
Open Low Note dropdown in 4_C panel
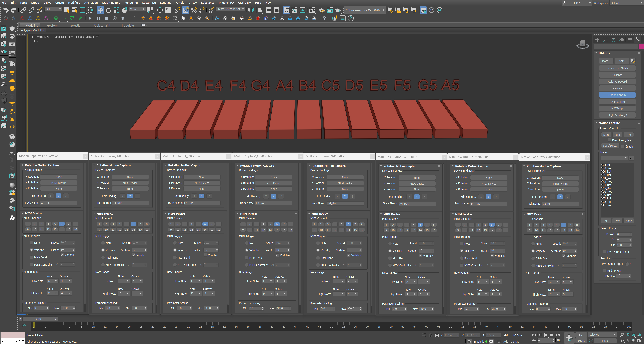point(53,281)
